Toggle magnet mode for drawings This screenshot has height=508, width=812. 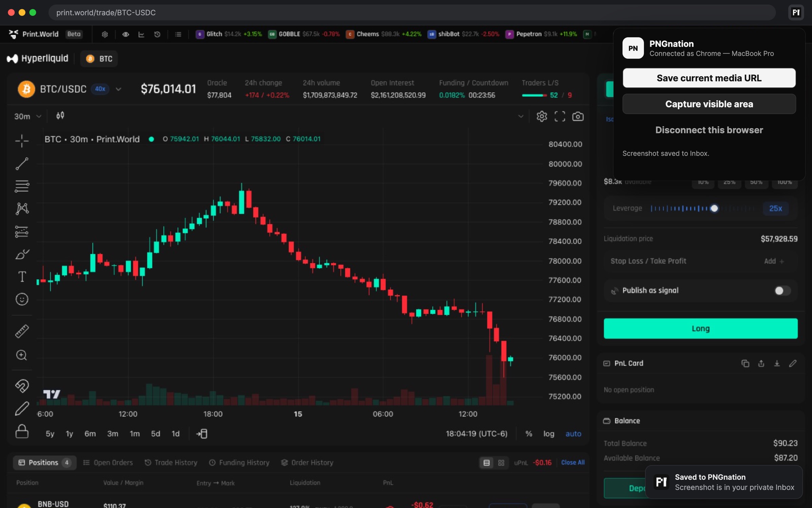(22, 385)
